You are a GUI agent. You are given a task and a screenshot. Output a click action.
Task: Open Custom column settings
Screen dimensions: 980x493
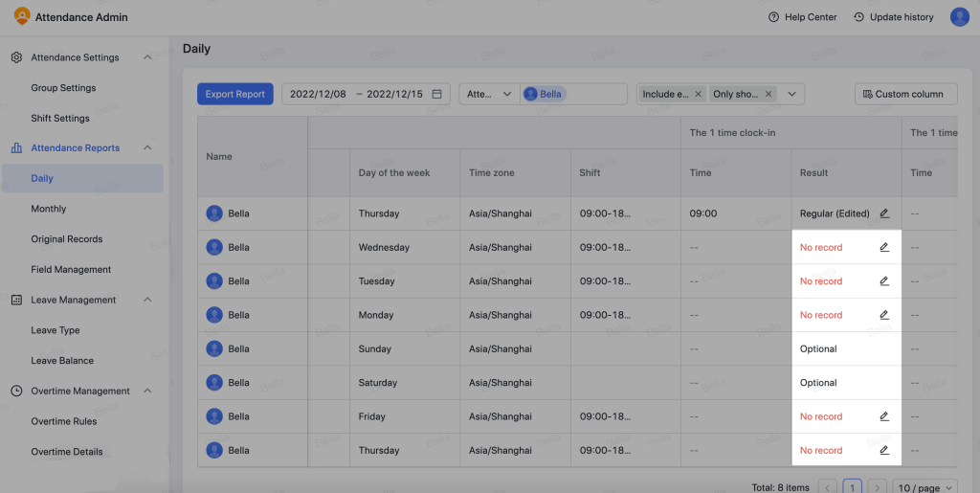coord(902,94)
